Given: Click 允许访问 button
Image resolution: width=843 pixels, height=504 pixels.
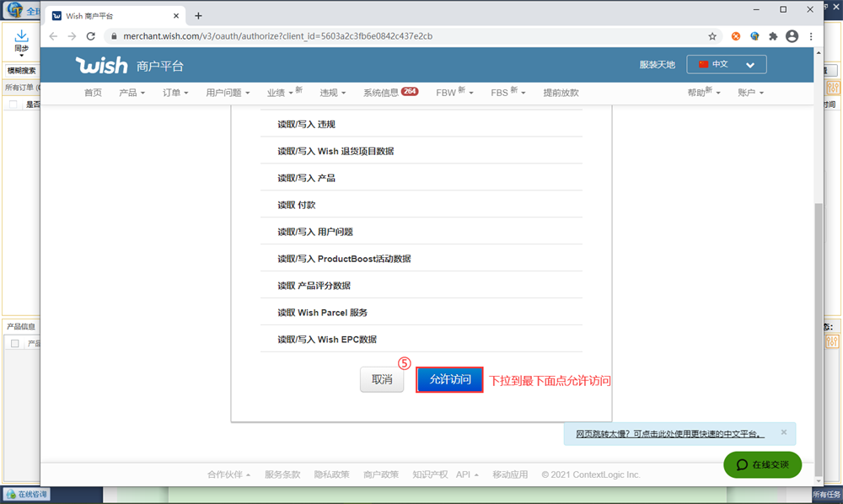Looking at the screenshot, I should coord(449,379).
